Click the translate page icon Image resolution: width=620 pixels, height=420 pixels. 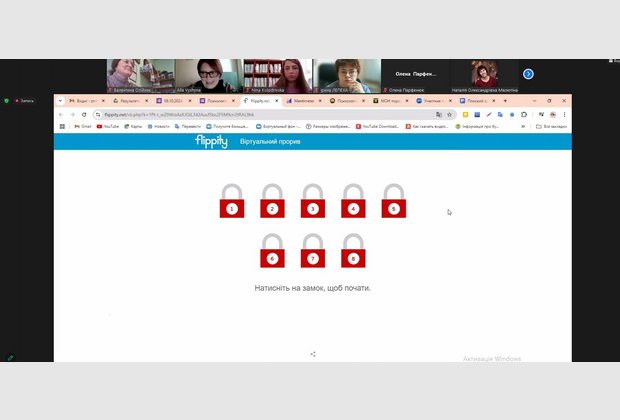[439, 115]
